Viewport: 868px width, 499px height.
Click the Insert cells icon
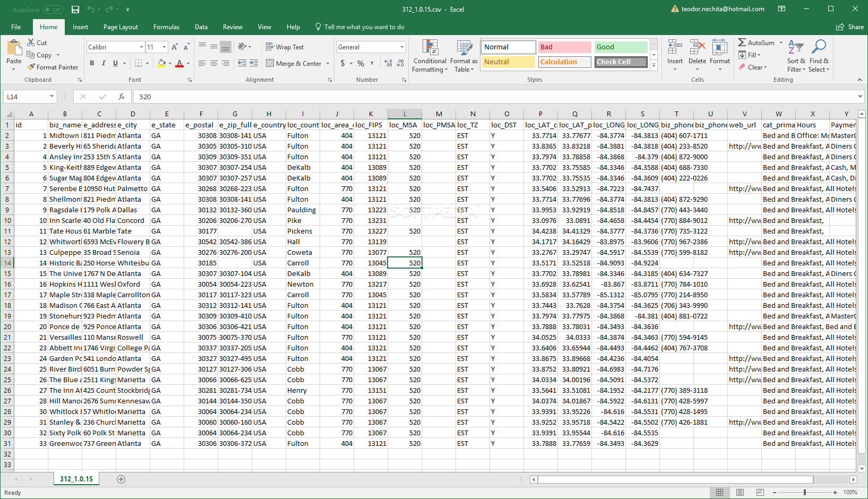point(675,48)
